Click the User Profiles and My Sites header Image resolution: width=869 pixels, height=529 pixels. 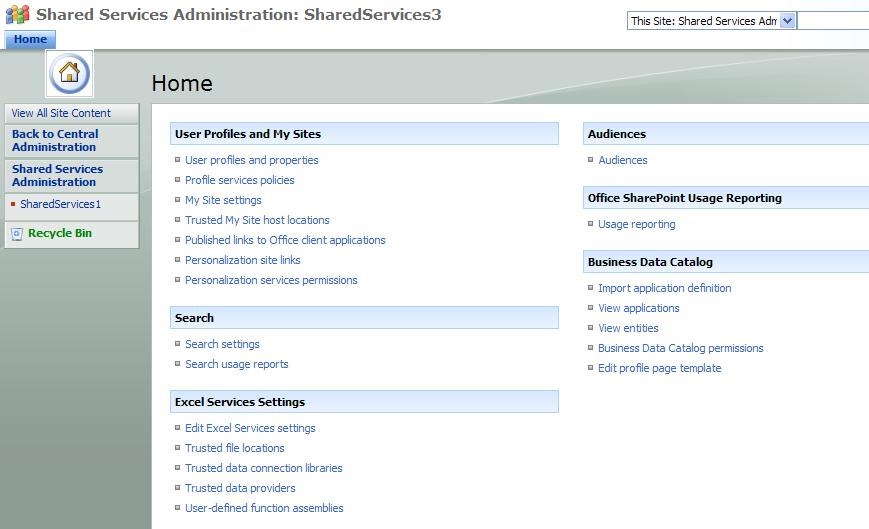click(364, 134)
